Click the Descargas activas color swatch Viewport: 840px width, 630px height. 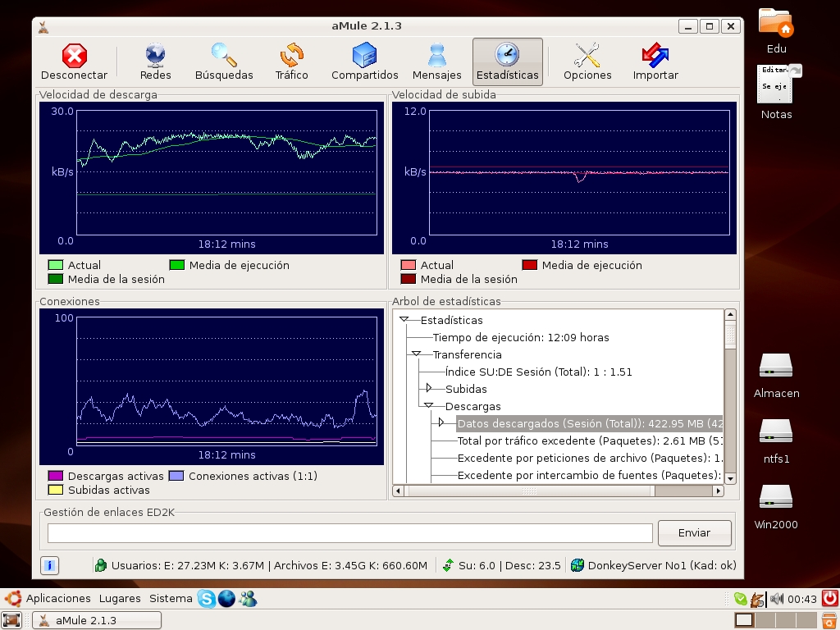pos(56,476)
